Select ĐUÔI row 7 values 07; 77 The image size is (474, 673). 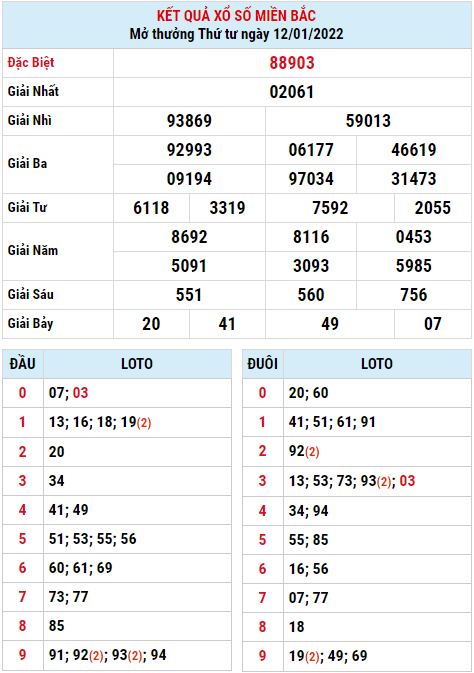308,597
